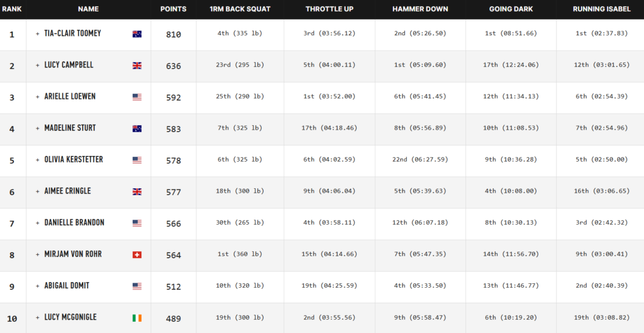The image size is (644, 333).
Task: Expand Abigail Domit row plus sign
Action: coord(38,286)
